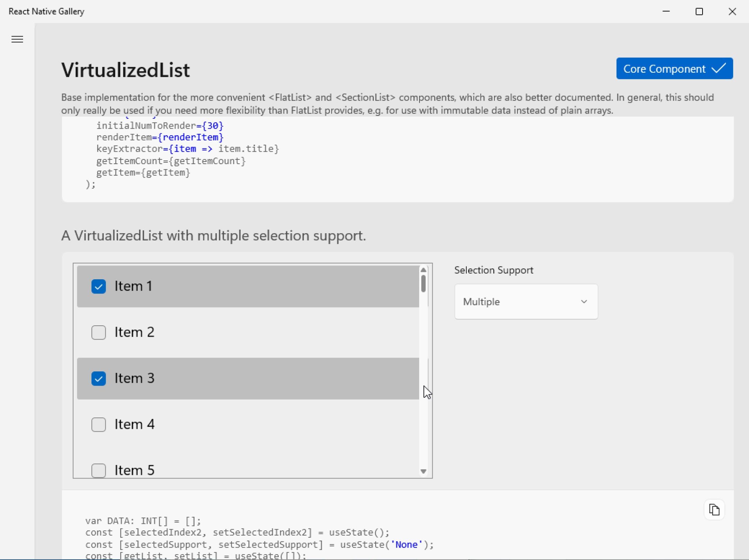Minimize the React Native Gallery window
The image size is (749, 560).
(666, 11)
